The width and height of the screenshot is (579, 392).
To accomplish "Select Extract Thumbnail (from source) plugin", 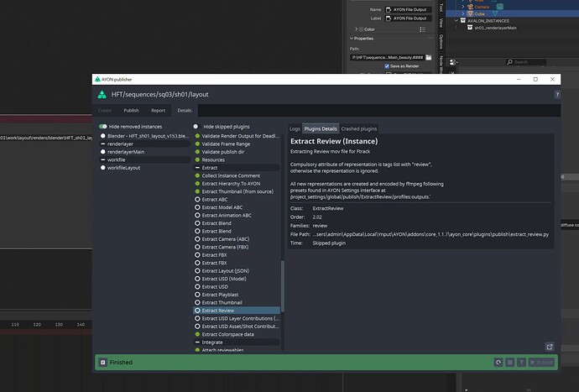I will click(237, 191).
